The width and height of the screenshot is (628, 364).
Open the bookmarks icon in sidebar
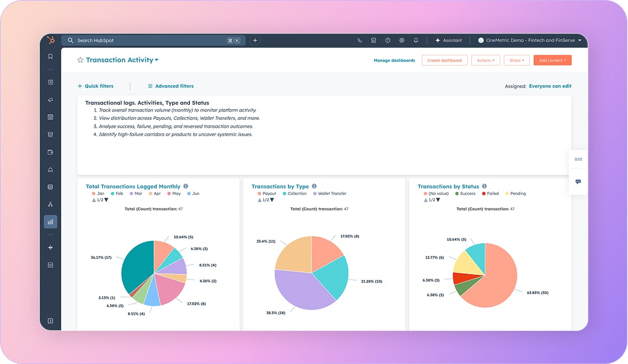point(50,57)
